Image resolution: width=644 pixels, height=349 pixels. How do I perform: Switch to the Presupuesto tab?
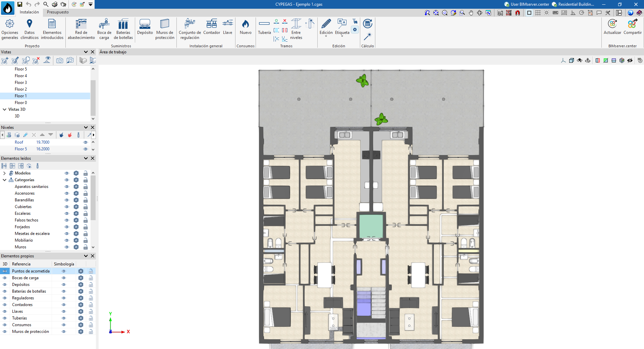(58, 12)
